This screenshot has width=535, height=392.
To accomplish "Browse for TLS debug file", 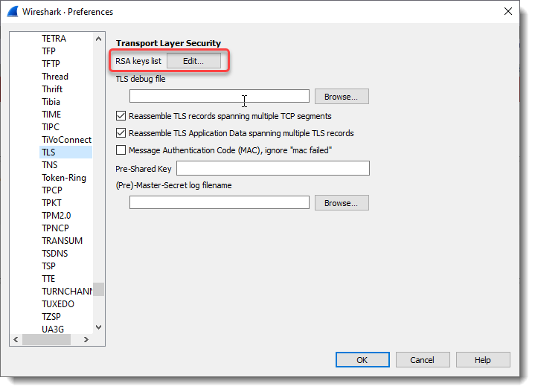I will coord(341,96).
